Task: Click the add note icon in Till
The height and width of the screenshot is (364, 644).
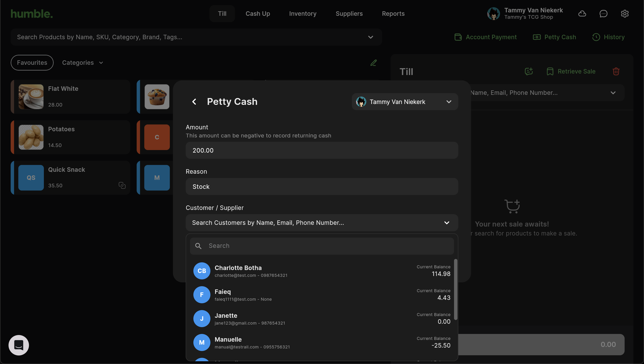Action: (529, 71)
